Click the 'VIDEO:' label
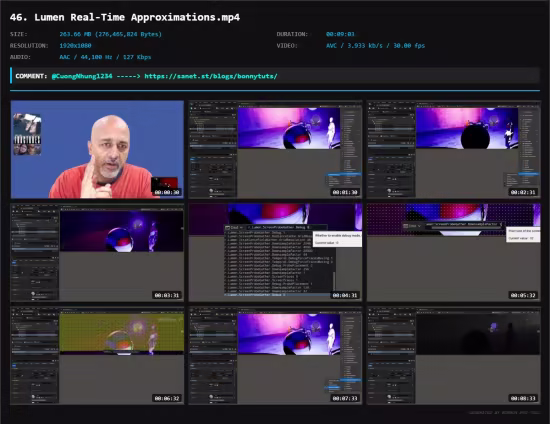The width and height of the screenshot is (550, 424). tap(287, 46)
